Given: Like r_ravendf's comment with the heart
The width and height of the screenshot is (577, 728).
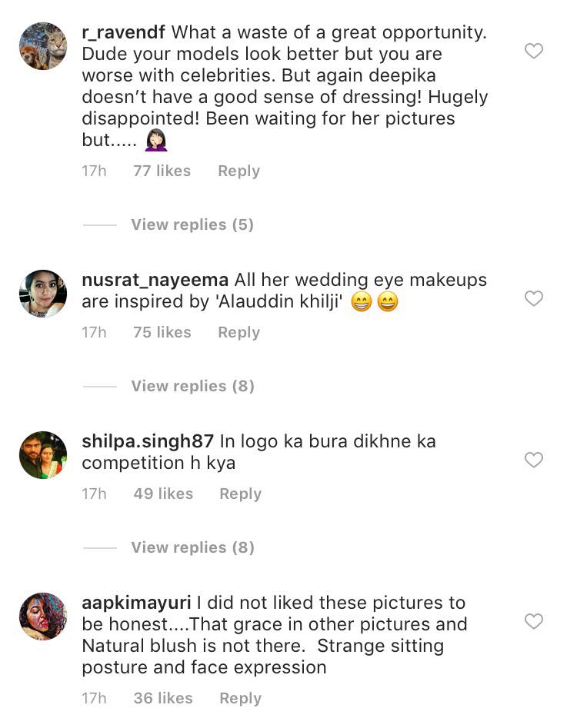Looking at the screenshot, I should [533, 52].
